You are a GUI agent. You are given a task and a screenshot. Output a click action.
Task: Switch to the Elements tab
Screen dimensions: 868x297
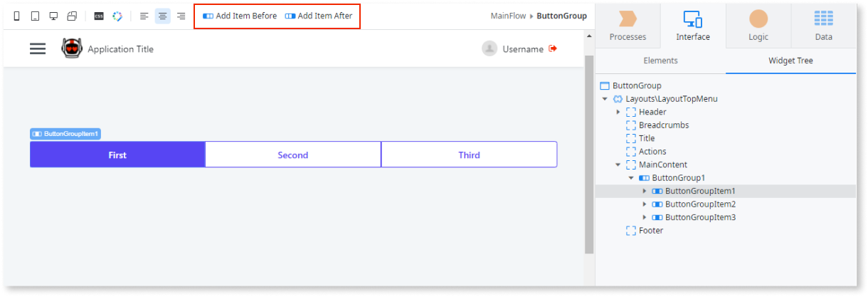[660, 61]
